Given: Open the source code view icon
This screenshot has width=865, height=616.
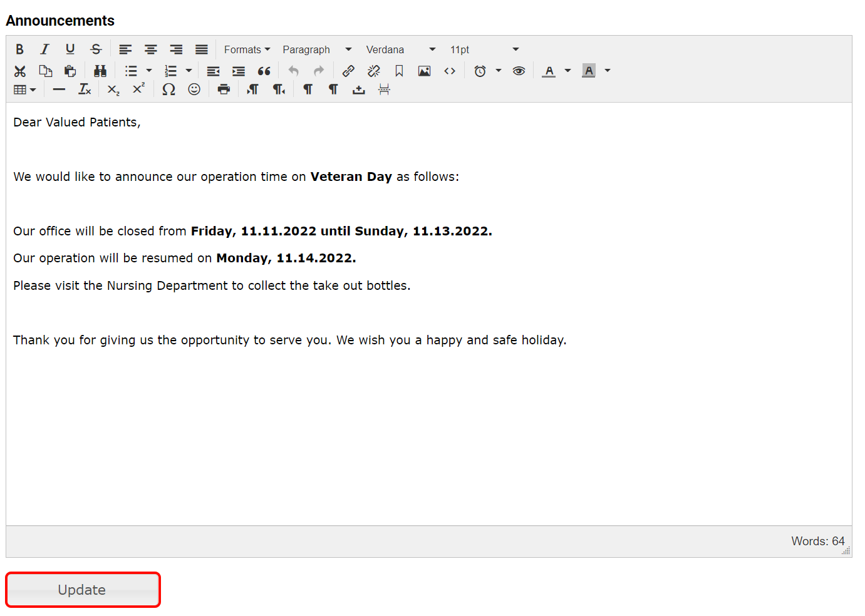Looking at the screenshot, I should pyautogui.click(x=450, y=71).
